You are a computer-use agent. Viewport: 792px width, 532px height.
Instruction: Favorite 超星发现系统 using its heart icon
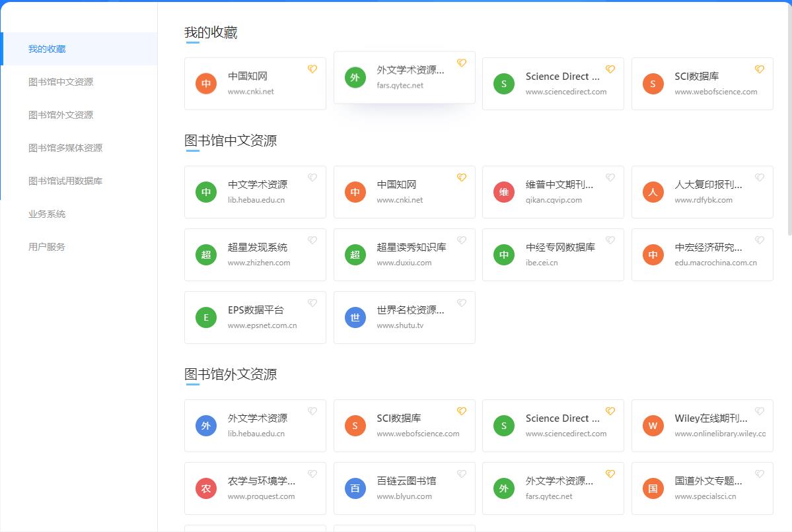[312, 240]
